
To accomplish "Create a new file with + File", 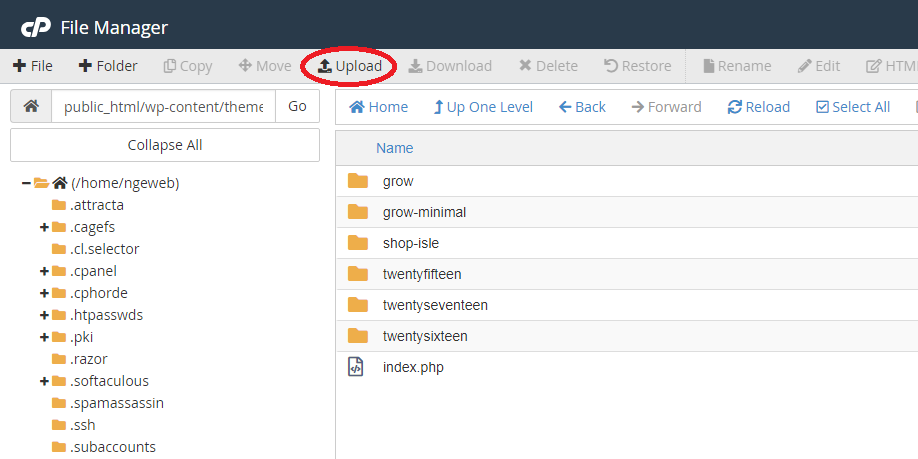I will (x=33, y=66).
